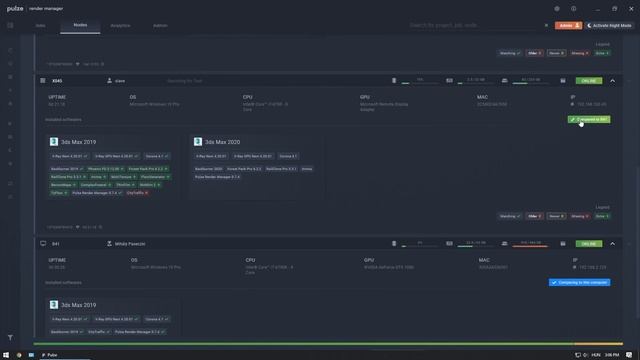Activate Night Mode toggle
Screen dimensions: 640x360
pos(609,25)
